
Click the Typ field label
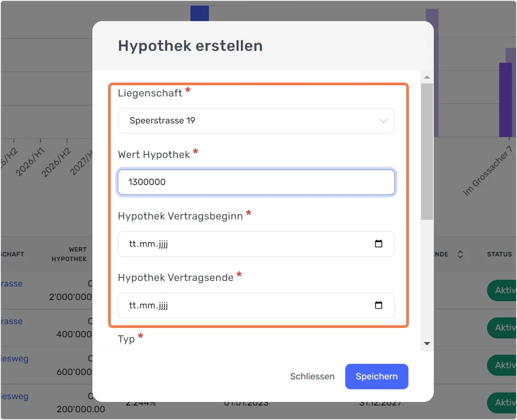[x=126, y=339]
